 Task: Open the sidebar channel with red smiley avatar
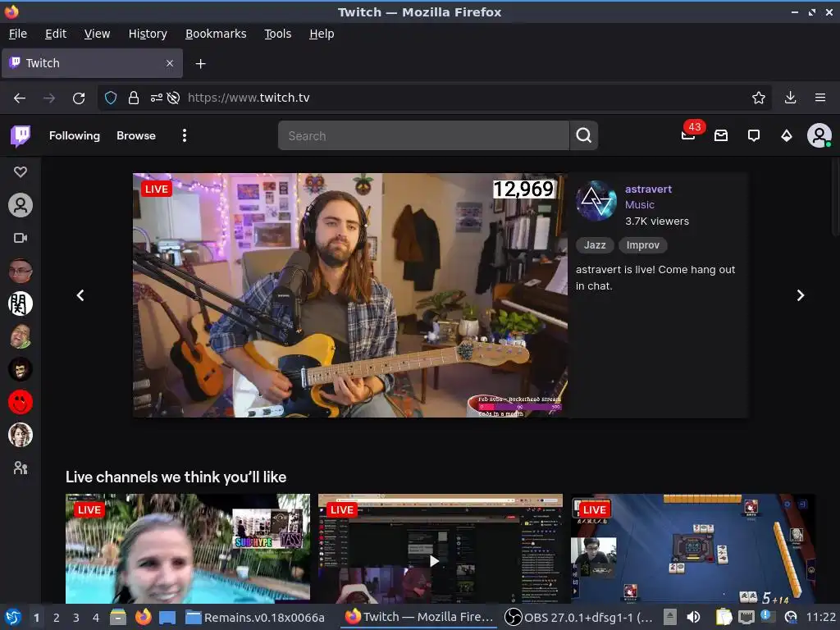click(x=21, y=402)
